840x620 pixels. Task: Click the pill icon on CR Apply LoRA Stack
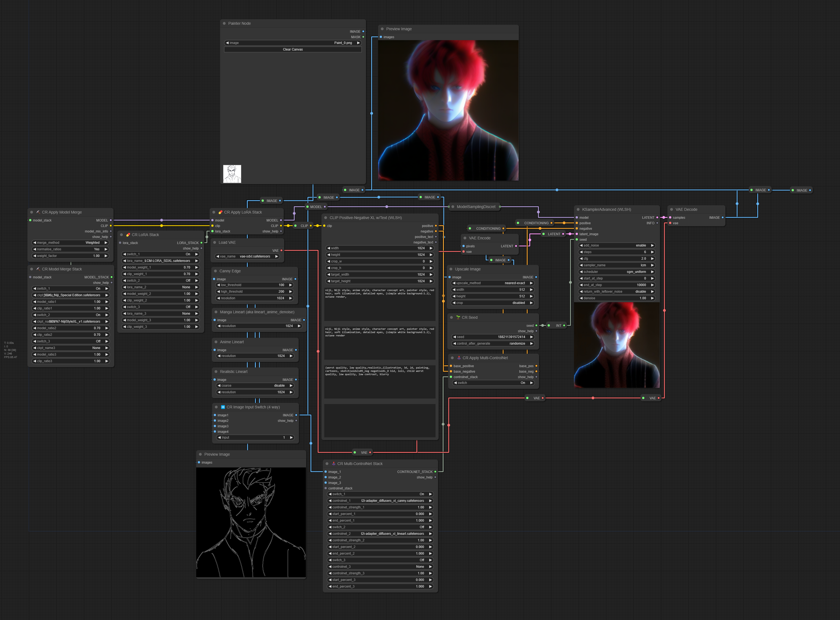220,212
